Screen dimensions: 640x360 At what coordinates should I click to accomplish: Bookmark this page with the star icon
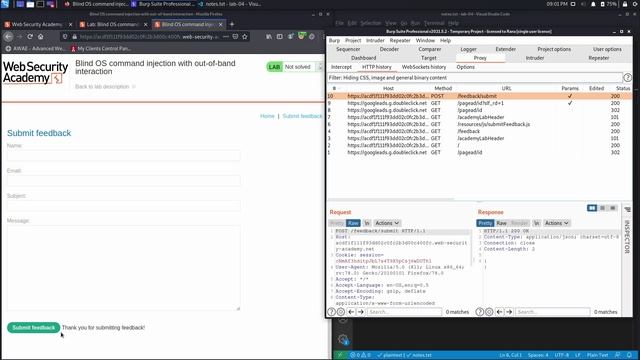tap(244, 36)
